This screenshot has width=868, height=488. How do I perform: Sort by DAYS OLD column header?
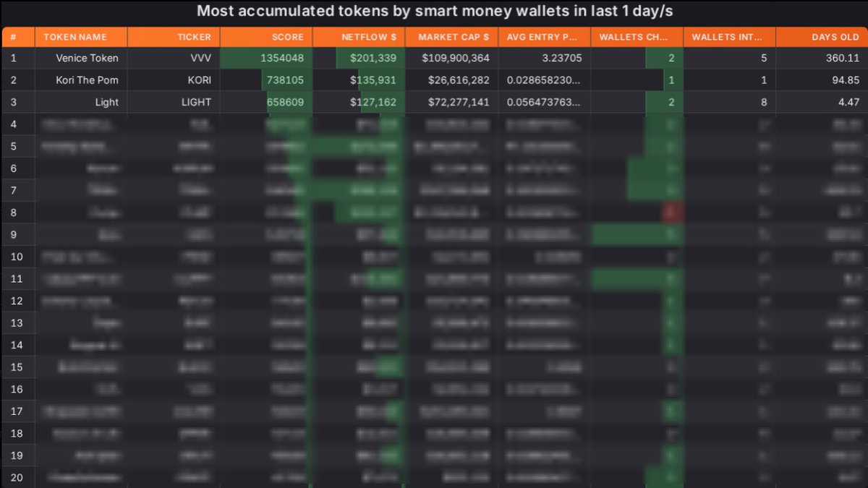tap(822, 37)
